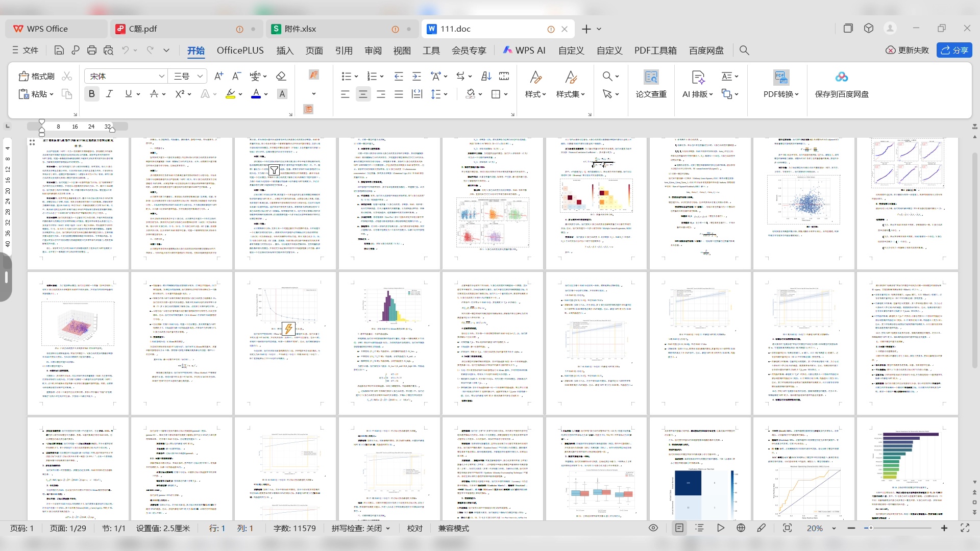980x551 pixels.
Task: Click the justify alignment icon
Action: point(399,94)
